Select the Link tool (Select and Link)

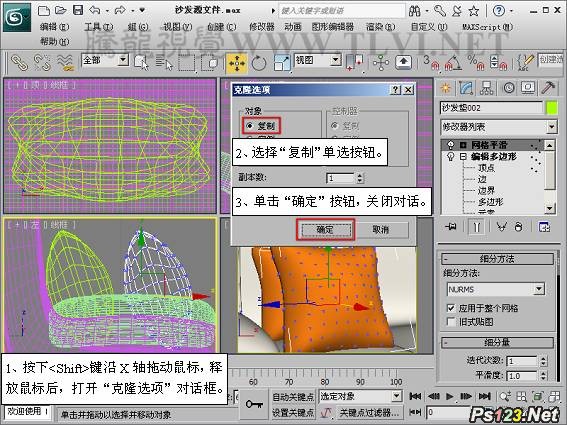click(x=19, y=62)
